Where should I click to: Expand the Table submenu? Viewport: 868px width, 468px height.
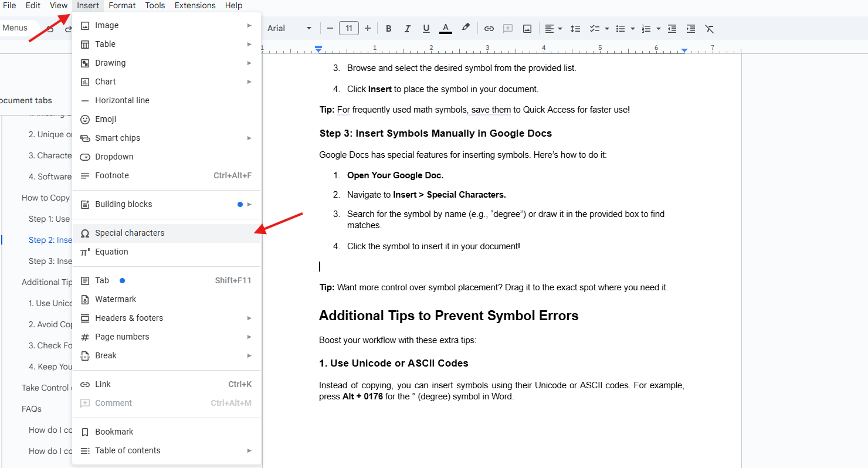pyautogui.click(x=106, y=44)
